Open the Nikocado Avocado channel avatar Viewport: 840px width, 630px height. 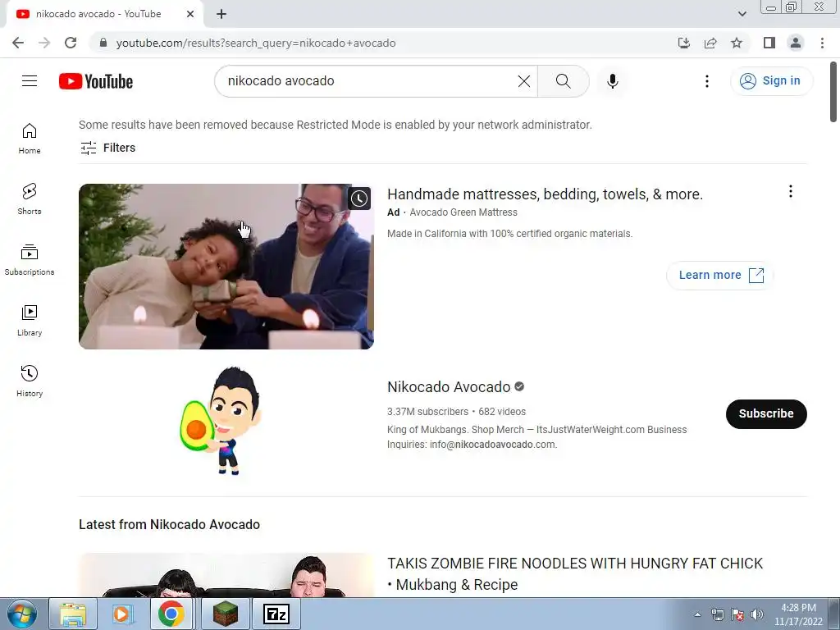coord(221,421)
